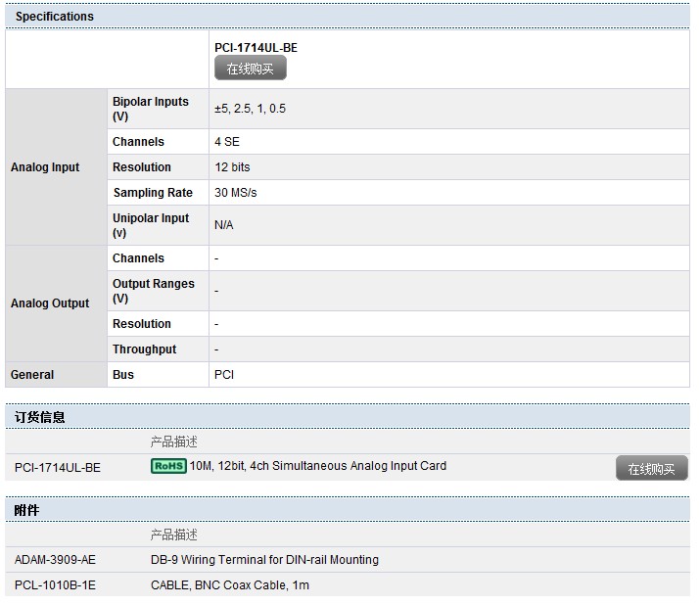Click the General category cell
This screenshot has height=605, width=700.
[x=56, y=375]
